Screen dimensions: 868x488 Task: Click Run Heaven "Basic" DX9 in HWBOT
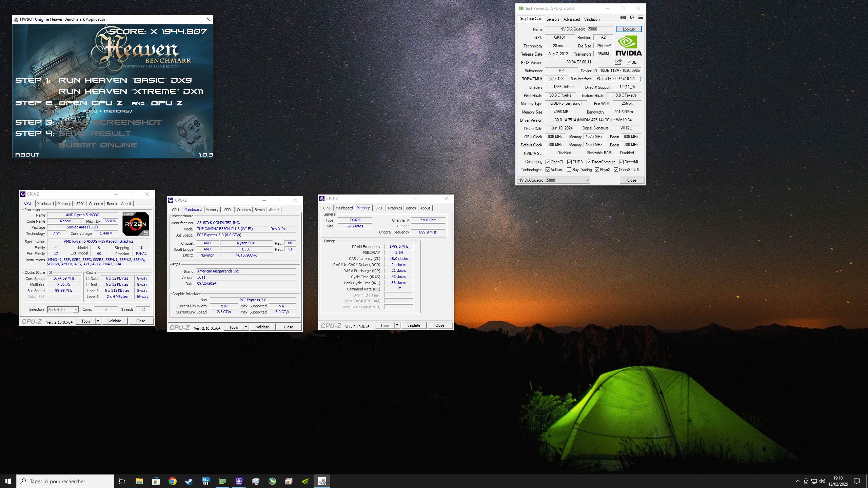point(125,80)
